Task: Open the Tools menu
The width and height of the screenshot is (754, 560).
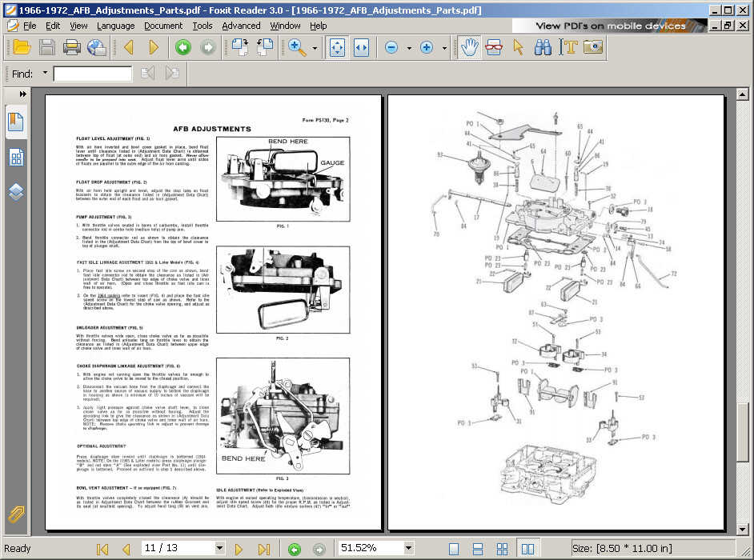Action: (203, 26)
